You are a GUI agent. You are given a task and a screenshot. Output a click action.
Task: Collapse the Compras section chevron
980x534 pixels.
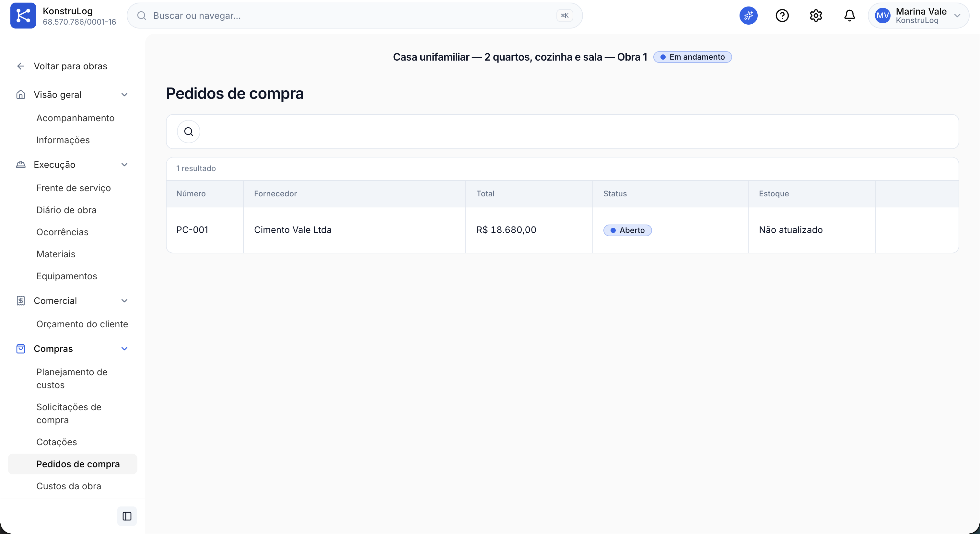[x=124, y=348]
